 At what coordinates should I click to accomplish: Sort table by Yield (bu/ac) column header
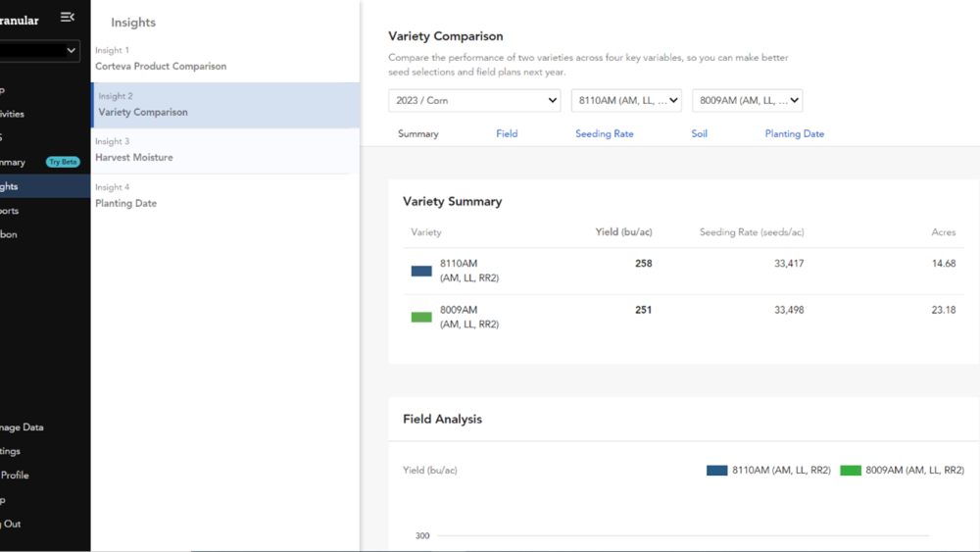click(x=623, y=233)
